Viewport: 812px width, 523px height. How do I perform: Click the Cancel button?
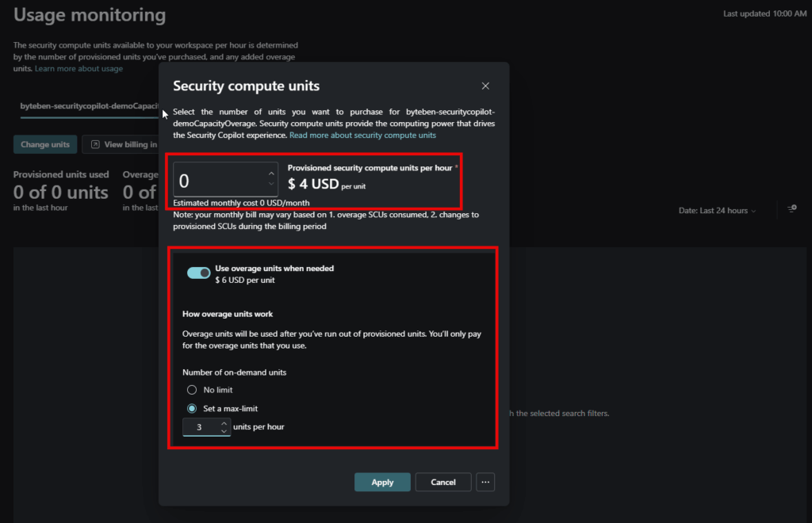pyautogui.click(x=443, y=482)
